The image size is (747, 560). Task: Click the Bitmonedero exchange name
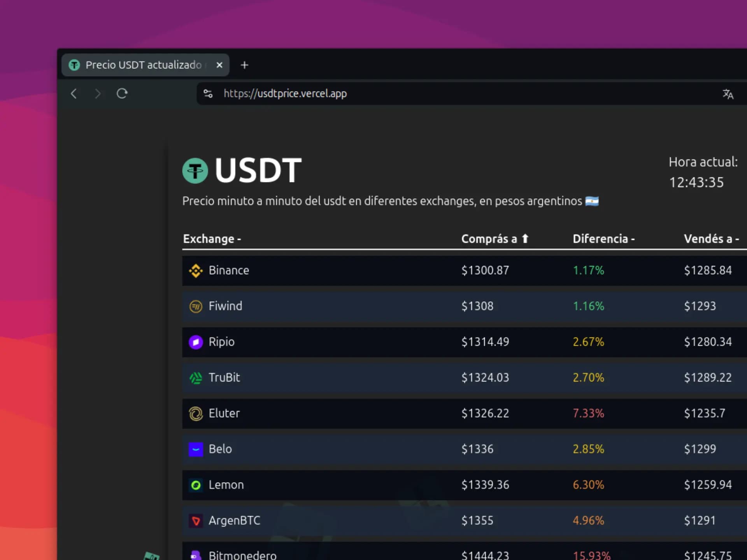(x=242, y=555)
